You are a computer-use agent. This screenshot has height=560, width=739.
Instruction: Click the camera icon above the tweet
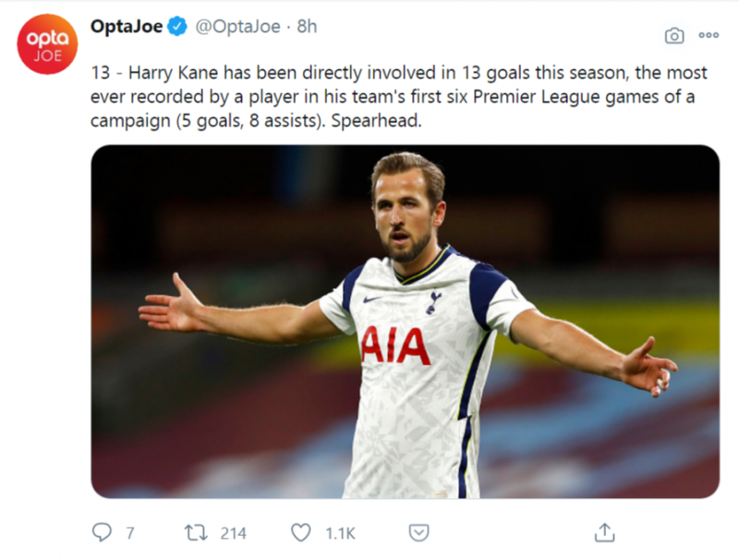pyautogui.click(x=674, y=35)
